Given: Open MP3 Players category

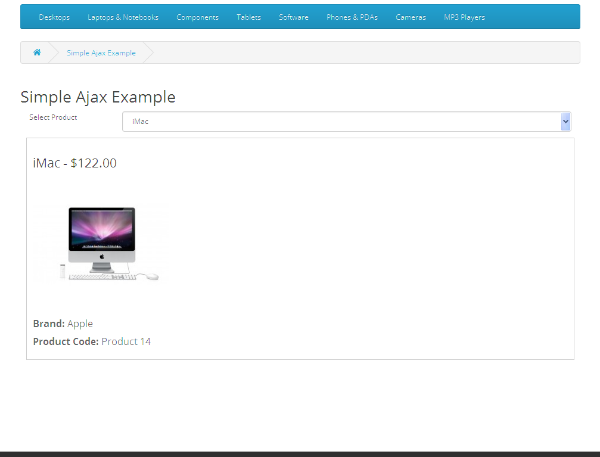Looking at the screenshot, I should [464, 17].
